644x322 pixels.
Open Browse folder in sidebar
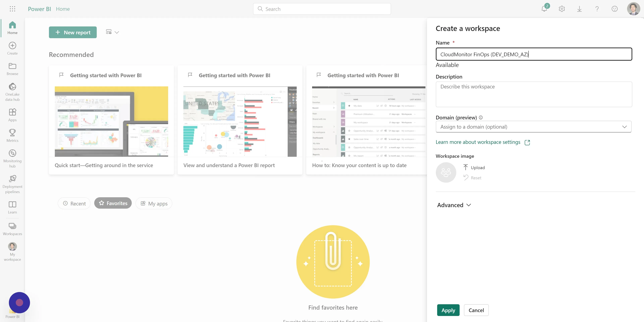tap(12, 69)
